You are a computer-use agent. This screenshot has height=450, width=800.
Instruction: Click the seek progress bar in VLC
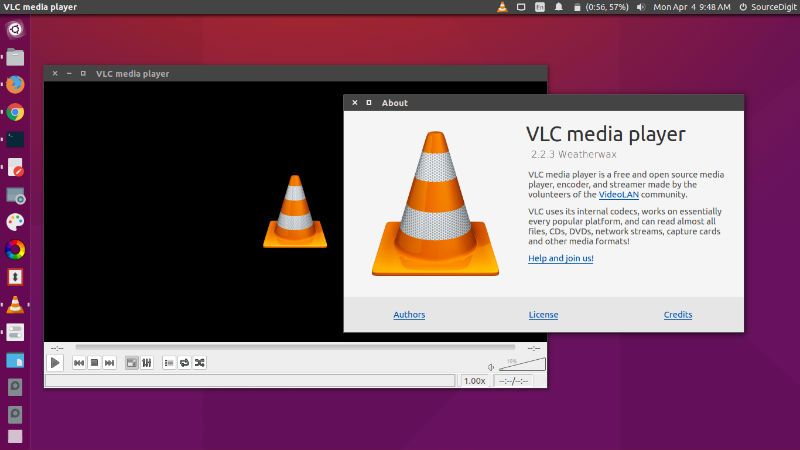[295, 347]
